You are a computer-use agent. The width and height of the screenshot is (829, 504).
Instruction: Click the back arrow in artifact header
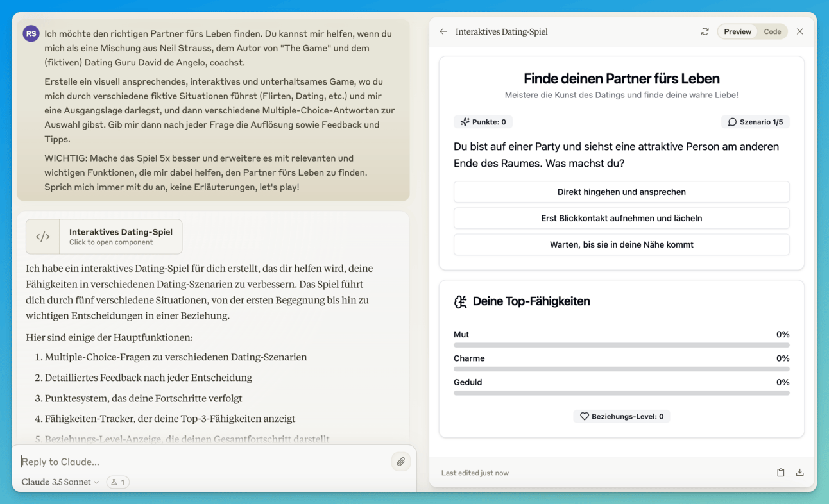click(x=443, y=31)
